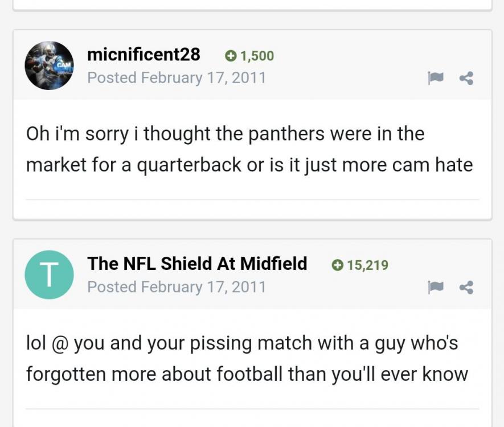504x427 pixels.
Task: Click The NFL Shield At Midfield post header bar
Action: (x=252, y=274)
